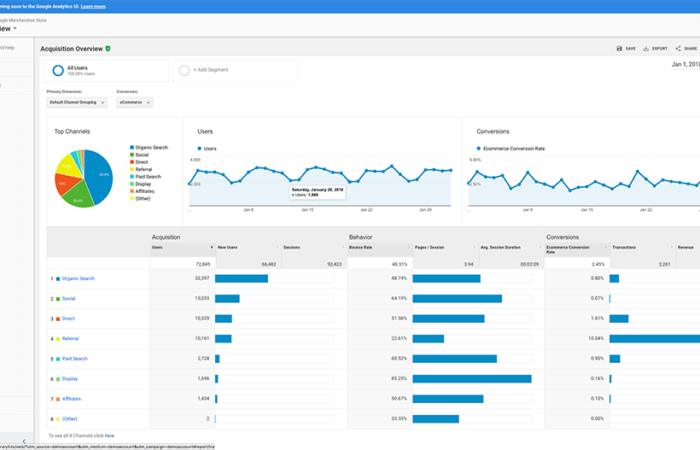Click the Share report icon
Viewport: 700px width, 450px height.
pyautogui.click(x=677, y=48)
